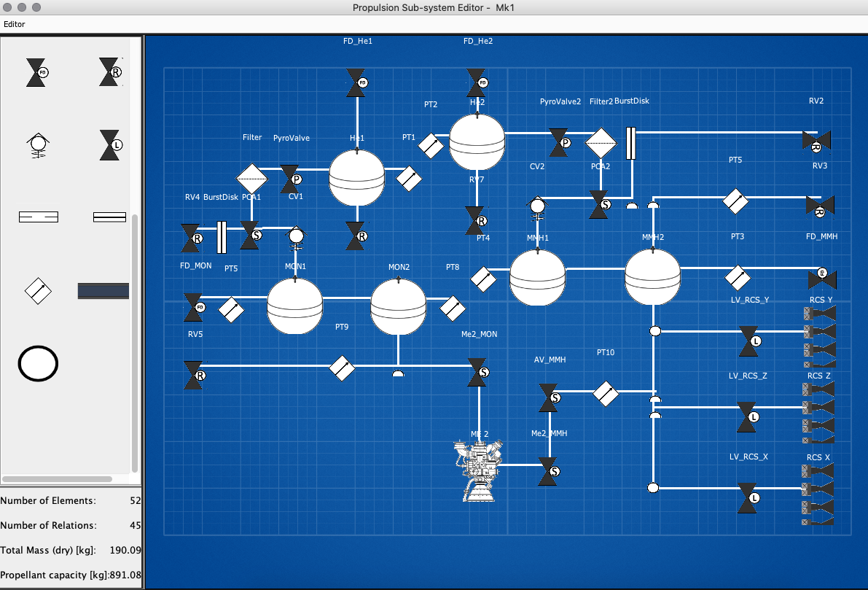Select the LV_RCS_X latch valve
Screen dimensions: 868x590
pos(748,498)
